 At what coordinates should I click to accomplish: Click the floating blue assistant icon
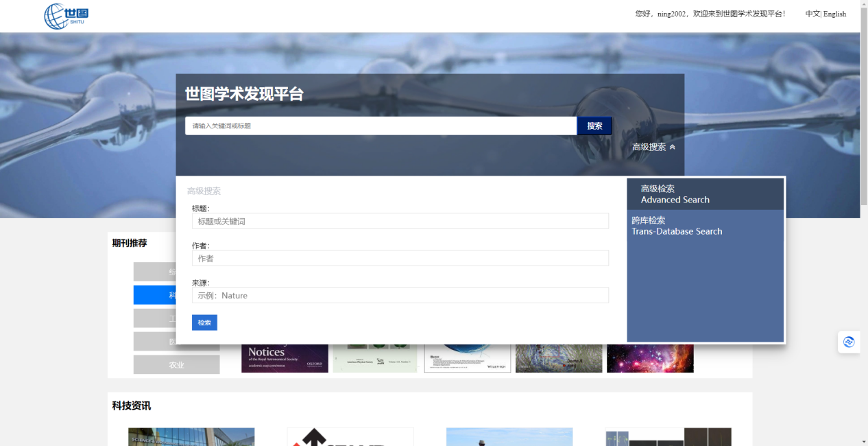pyautogui.click(x=849, y=342)
